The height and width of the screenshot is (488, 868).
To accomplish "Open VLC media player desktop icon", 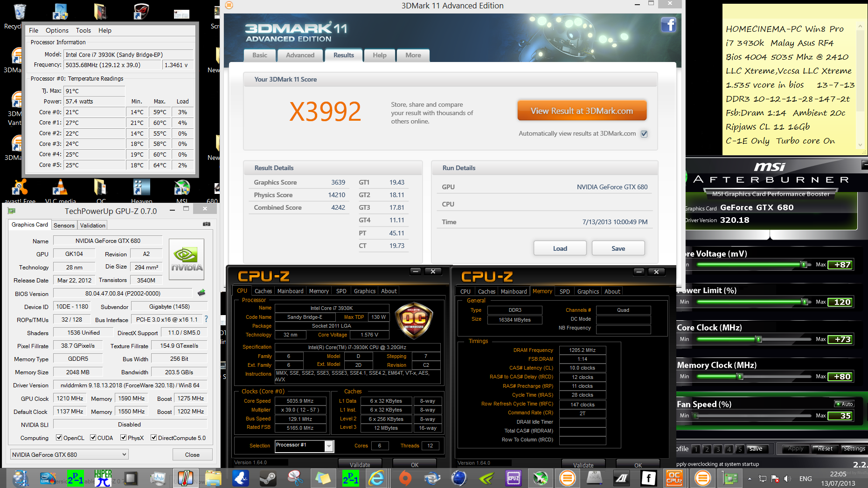I will (60, 191).
